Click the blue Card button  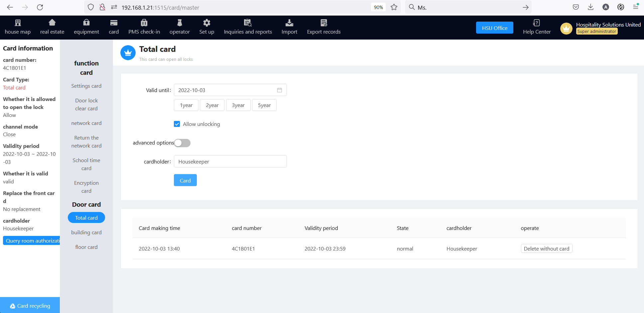(x=185, y=180)
